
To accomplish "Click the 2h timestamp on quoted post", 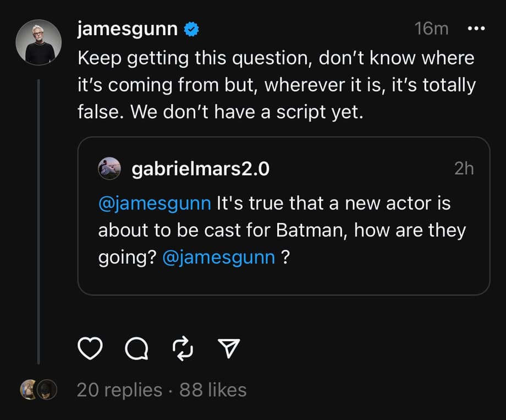I will point(464,169).
